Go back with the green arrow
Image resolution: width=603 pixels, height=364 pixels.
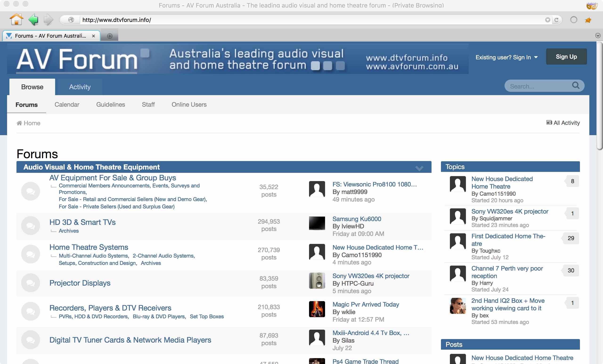[x=33, y=20]
